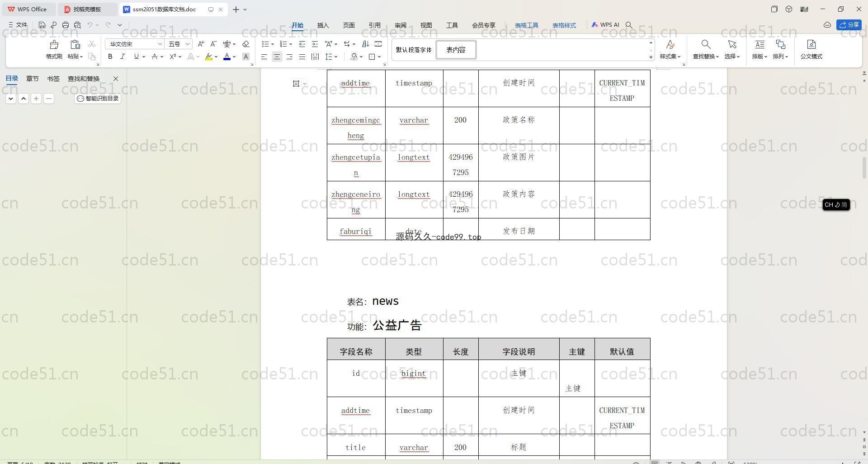This screenshot has width=868, height=464.
Task: Click the paragraph shading color icon
Action: (x=354, y=57)
